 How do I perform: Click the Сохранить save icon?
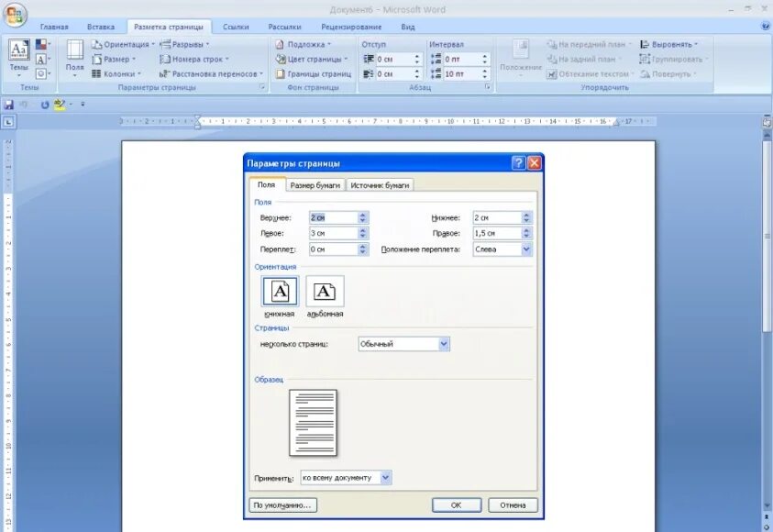(8, 105)
